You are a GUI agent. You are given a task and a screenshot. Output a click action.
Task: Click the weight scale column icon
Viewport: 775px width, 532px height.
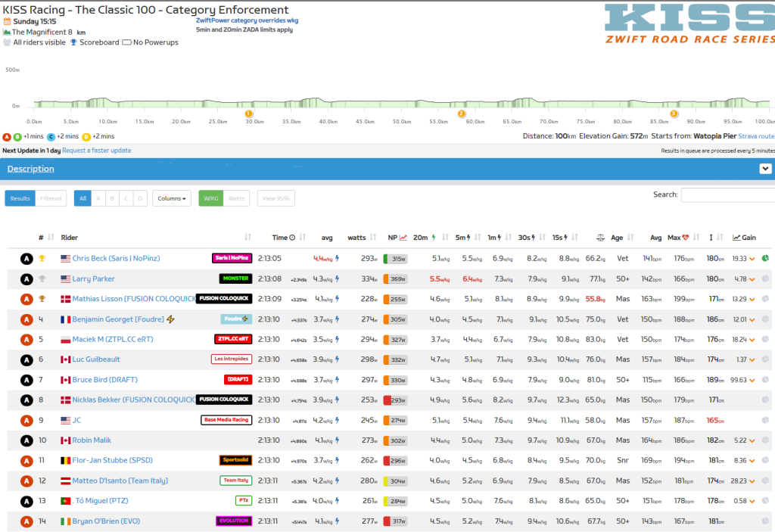point(600,238)
